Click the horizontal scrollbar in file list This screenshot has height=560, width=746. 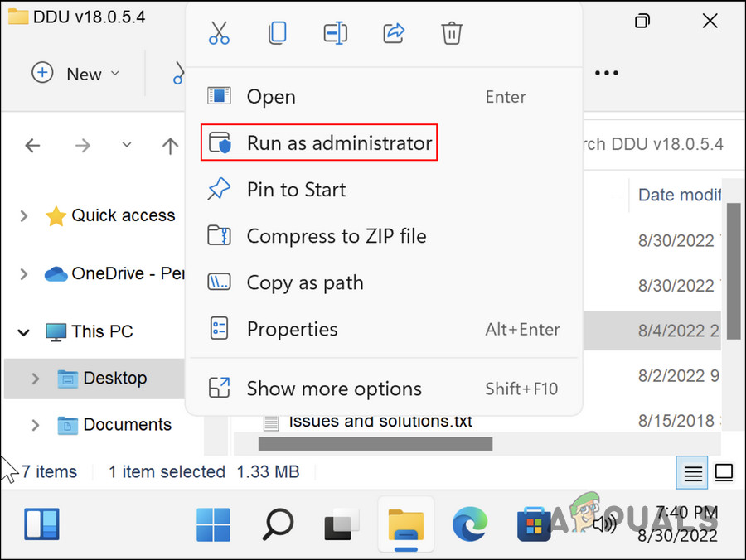click(x=375, y=444)
